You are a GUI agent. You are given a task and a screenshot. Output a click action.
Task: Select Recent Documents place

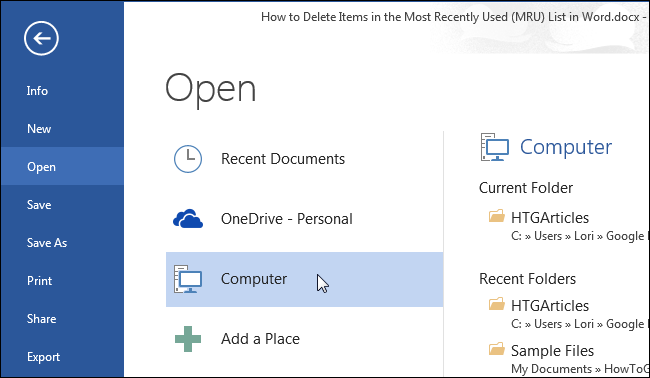pyautogui.click(x=305, y=159)
